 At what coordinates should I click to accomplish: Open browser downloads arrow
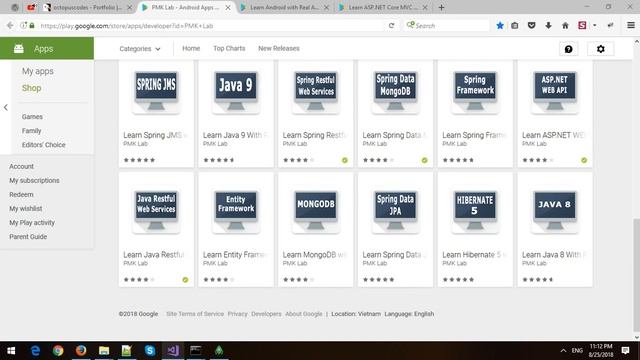tap(548, 26)
